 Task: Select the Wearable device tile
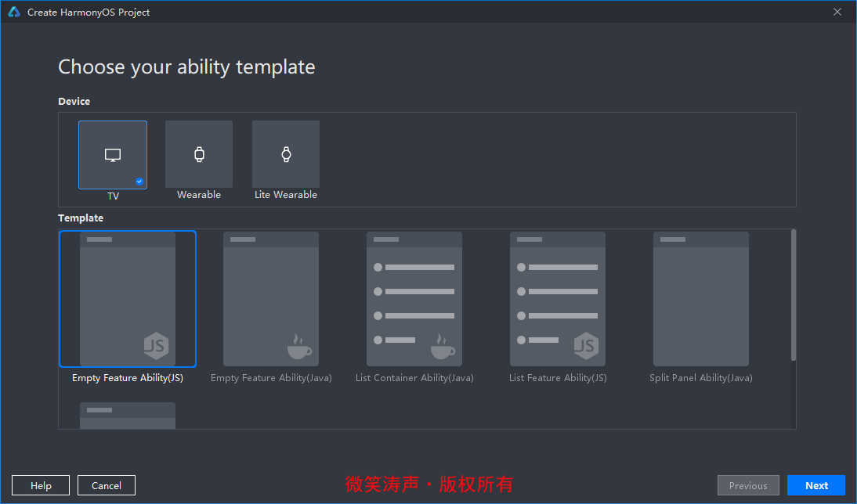pyautogui.click(x=199, y=154)
